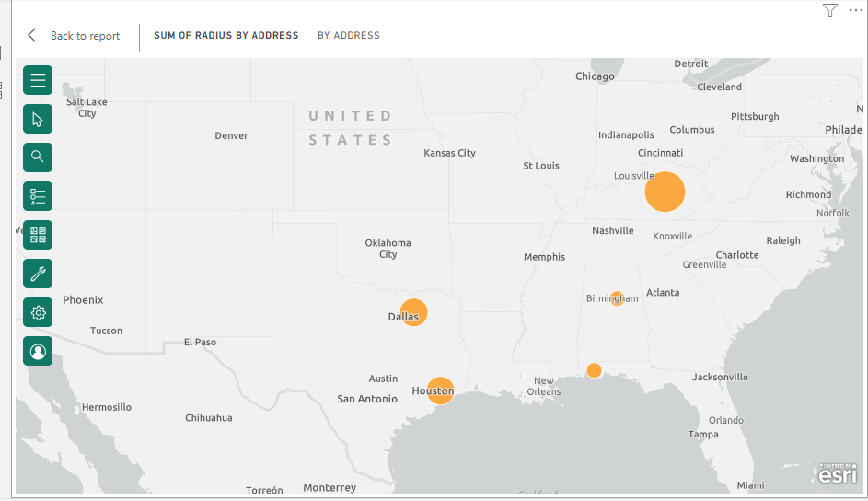Click the Chihuahua map label
The image size is (868, 501).
point(209,418)
